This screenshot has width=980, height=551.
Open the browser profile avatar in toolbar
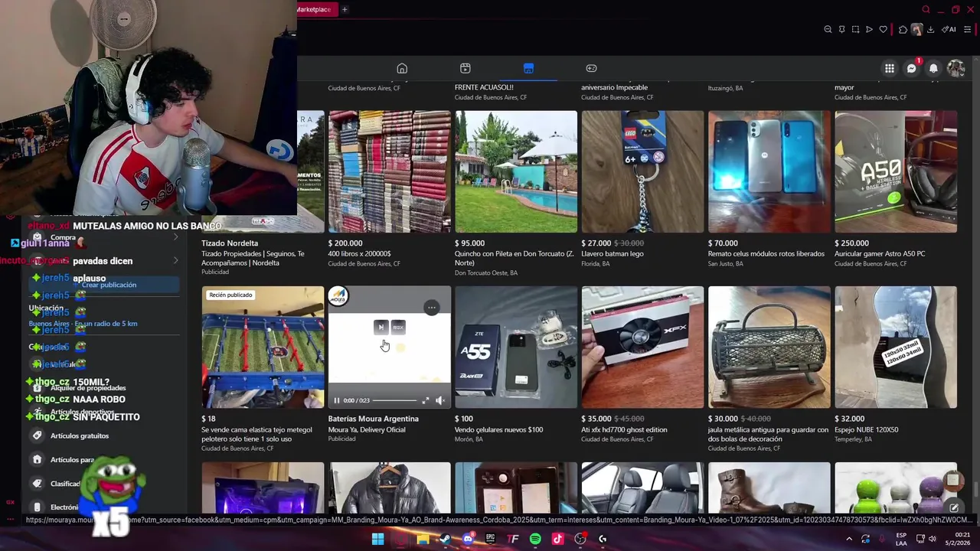click(916, 29)
